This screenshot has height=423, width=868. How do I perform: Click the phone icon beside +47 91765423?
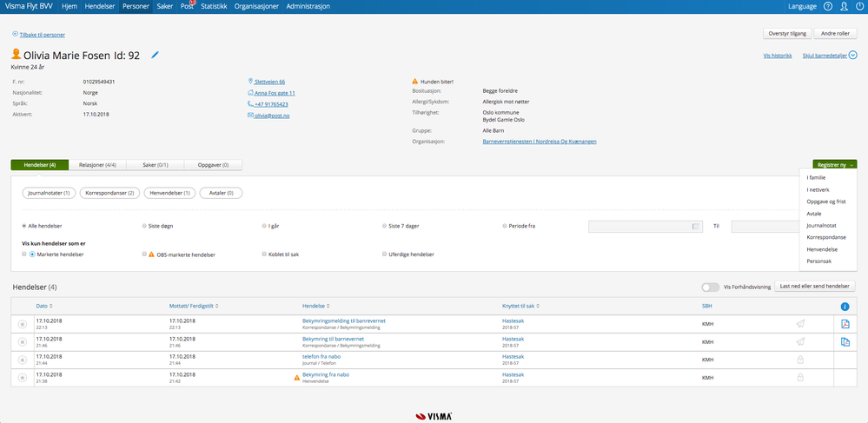[x=251, y=104]
